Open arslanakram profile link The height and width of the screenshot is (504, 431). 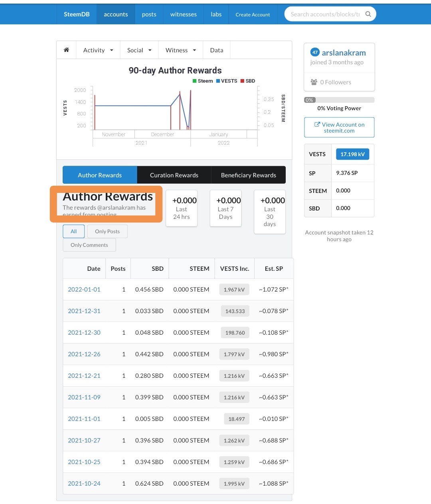(344, 53)
